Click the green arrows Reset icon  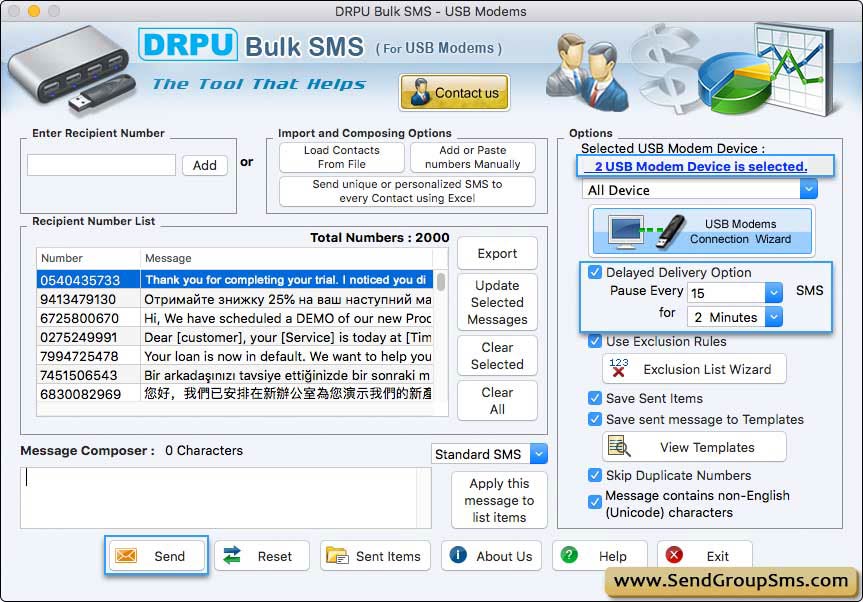click(232, 556)
